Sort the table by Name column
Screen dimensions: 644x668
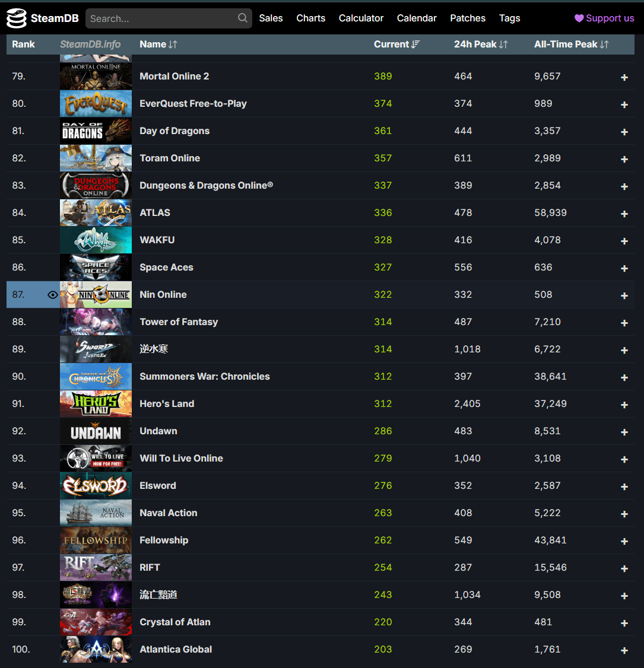tap(158, 44)
